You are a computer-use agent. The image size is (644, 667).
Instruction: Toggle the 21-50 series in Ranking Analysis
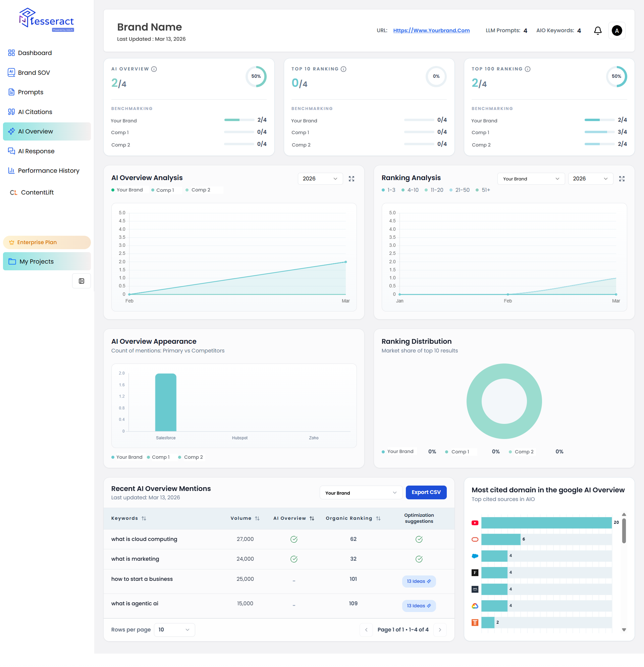462,190
